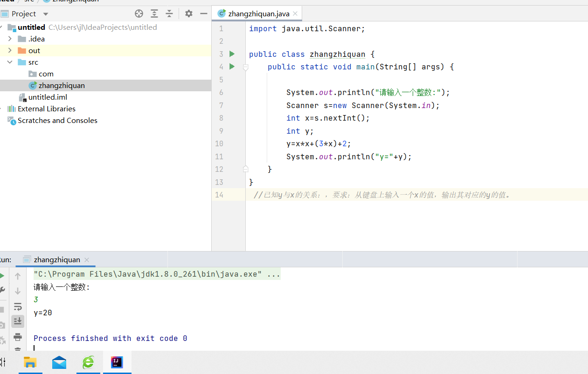The image size is (588, 374).
Task: Toggle soft-wrap in the console
Action: (x=18, y=306)
